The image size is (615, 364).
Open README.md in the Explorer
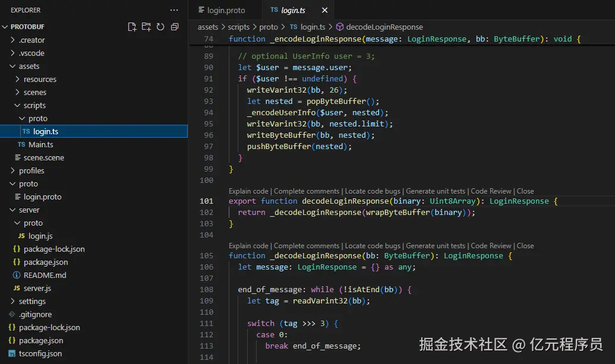[x=45, y=275]
